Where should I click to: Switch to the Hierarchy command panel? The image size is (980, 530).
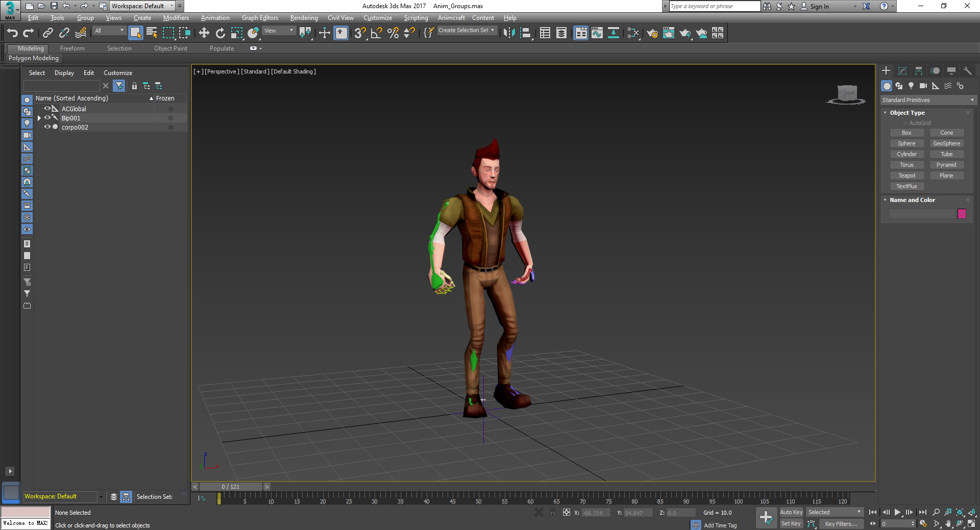coord(919,71)
